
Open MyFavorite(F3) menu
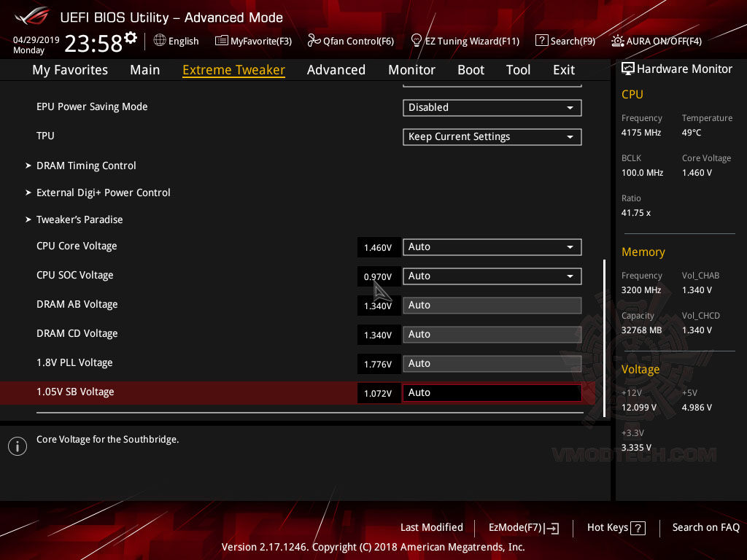(x=261, y=41)
